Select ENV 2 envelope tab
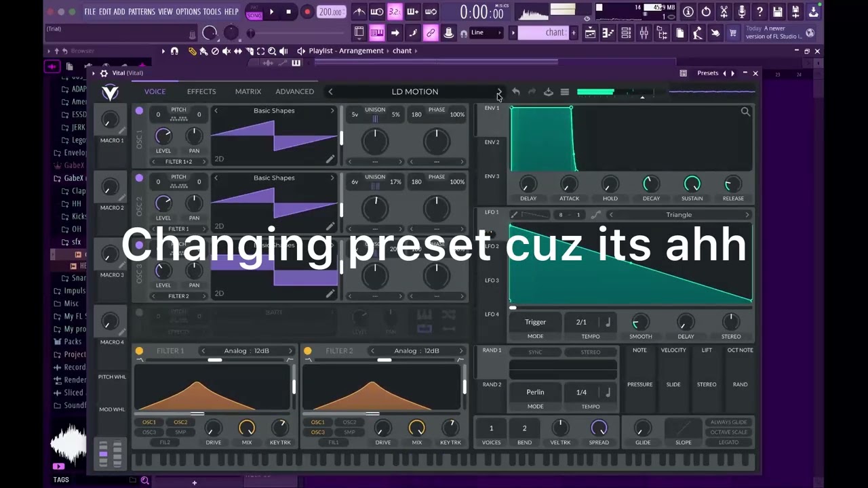868x488 pixels. pyautogui.click(x=492, y=142)
